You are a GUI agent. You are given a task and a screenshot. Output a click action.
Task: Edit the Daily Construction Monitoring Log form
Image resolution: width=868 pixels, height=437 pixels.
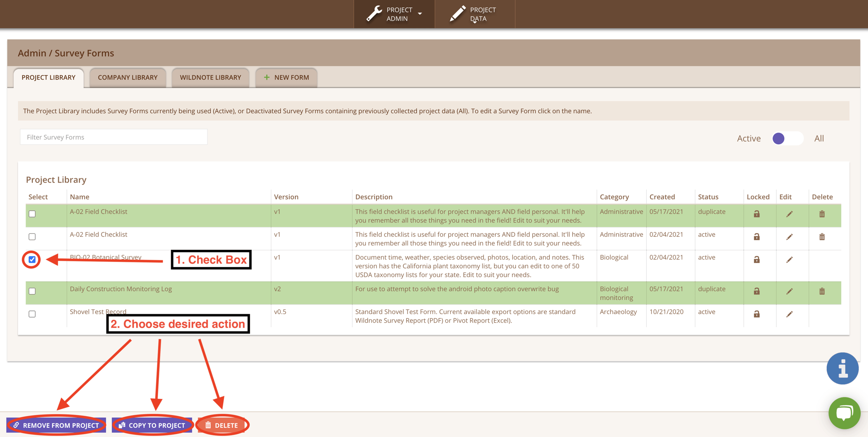789,291
